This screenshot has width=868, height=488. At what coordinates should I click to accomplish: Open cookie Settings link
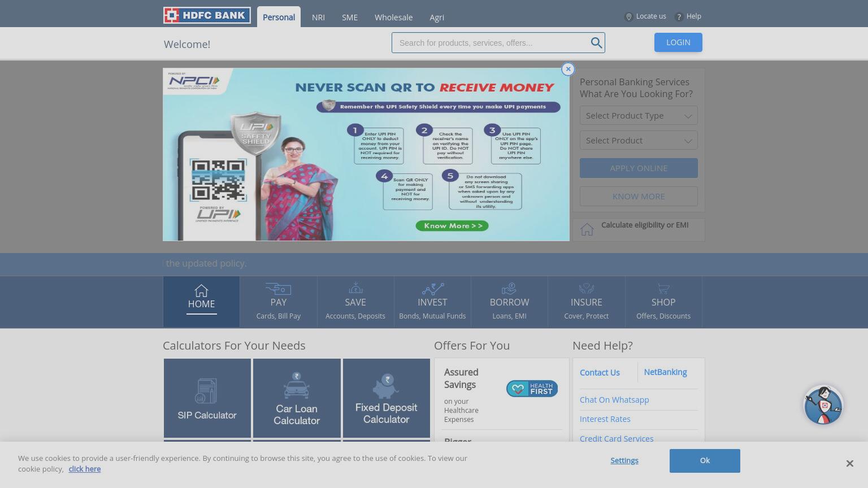(624, 460)
